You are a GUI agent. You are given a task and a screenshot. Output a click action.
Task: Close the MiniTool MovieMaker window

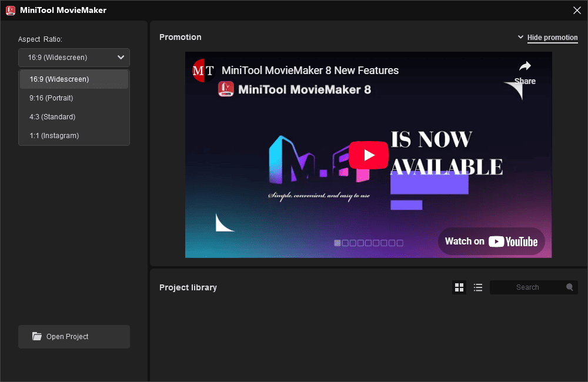pos(577,10)
